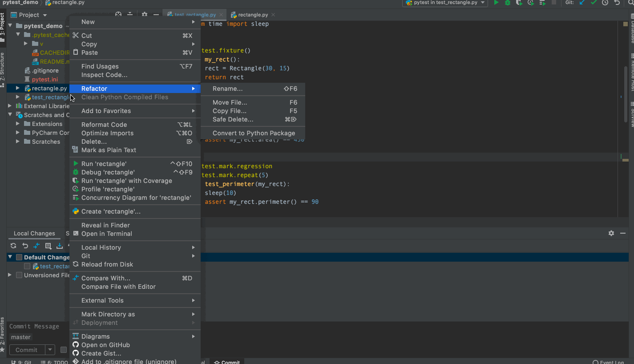Collapse the Scratches and Consoles node

pyautogui.click(x=10, y=115)
